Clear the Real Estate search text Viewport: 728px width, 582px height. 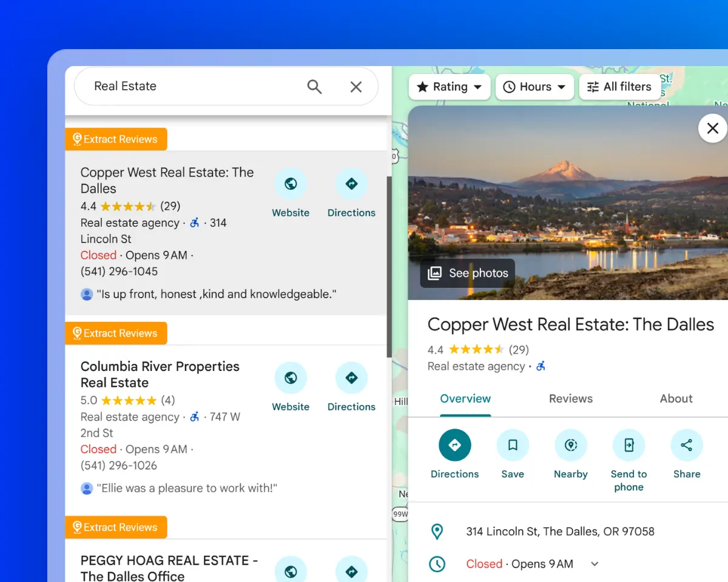tap(356, 87)
